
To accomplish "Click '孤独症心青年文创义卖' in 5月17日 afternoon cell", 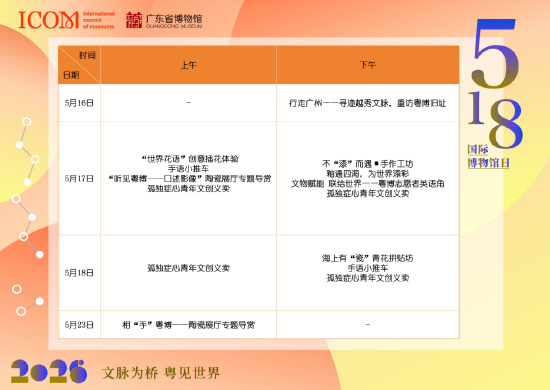I will tap(368, 193).
